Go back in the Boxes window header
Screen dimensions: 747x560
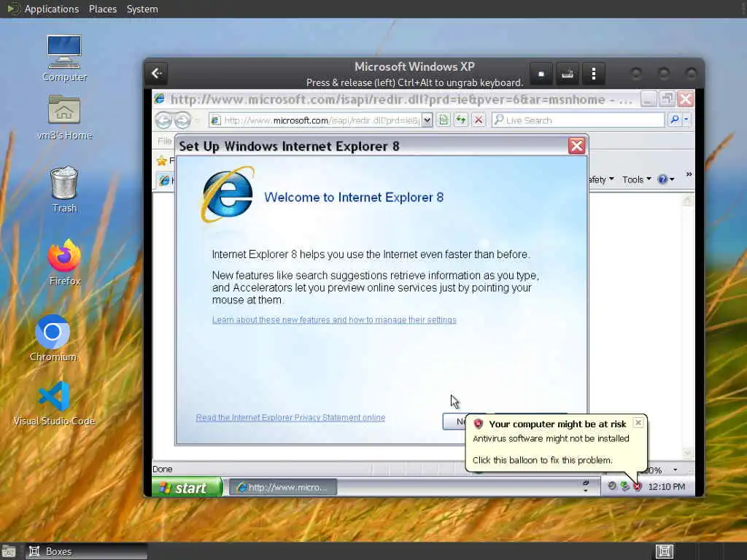[157, 74]
